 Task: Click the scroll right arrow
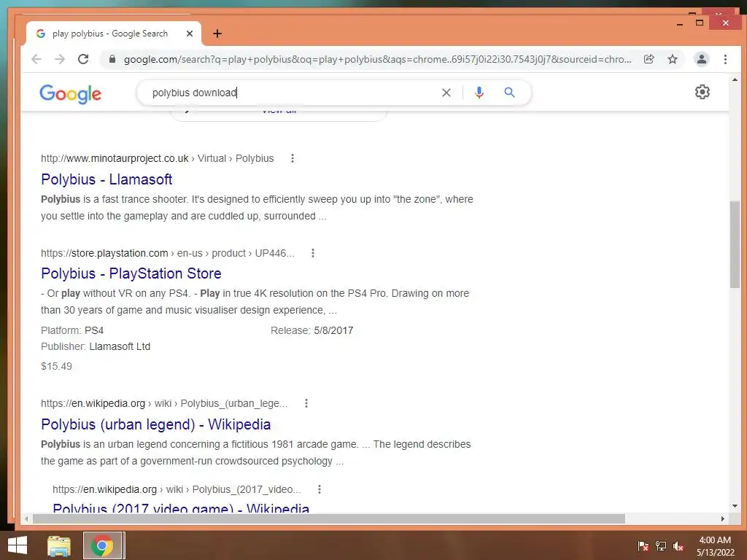(723, 518)
